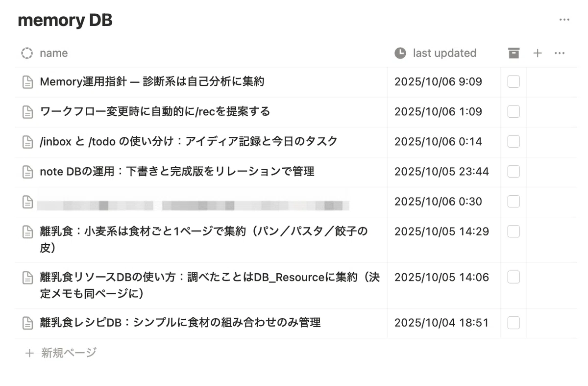Open the database options menu beside memory DB title
The height and width of the screenshot is (386, 588).
564,20
